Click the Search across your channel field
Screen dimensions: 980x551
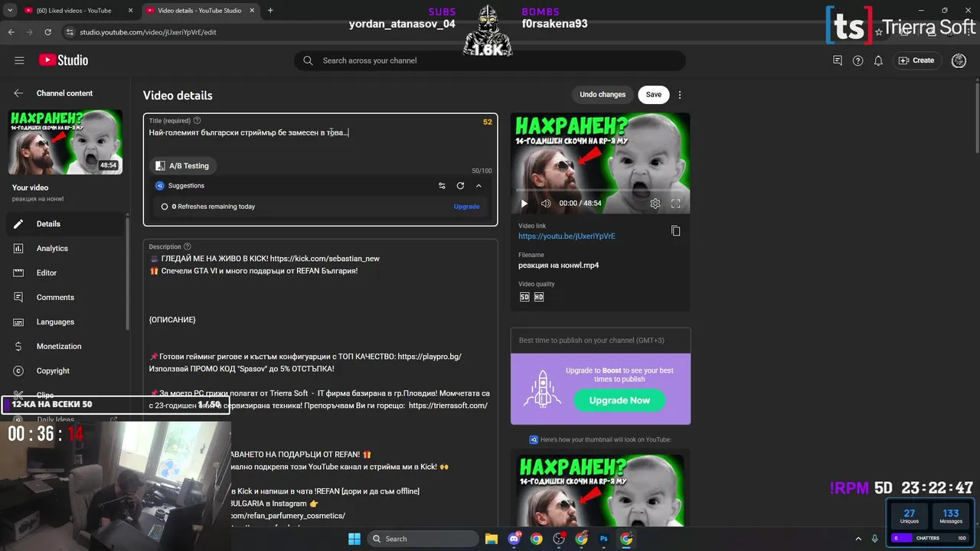tap(490, 60)
